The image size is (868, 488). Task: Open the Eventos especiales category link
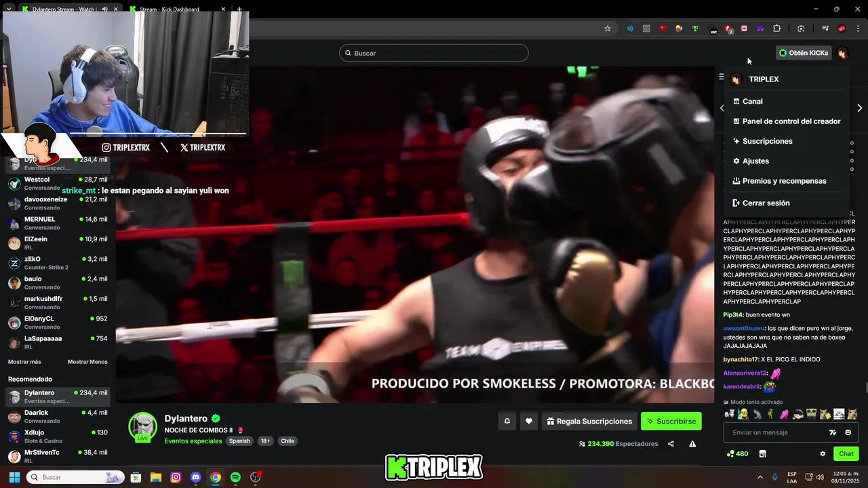pos(193,441)
